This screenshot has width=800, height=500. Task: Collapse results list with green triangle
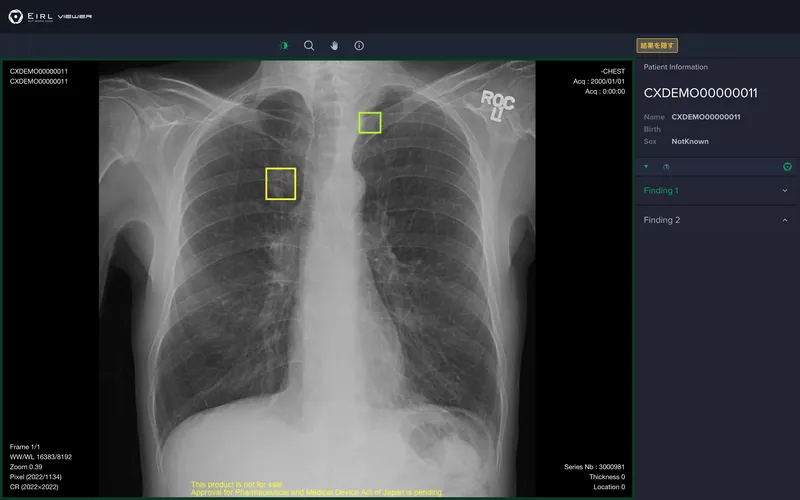coord(646,166)
